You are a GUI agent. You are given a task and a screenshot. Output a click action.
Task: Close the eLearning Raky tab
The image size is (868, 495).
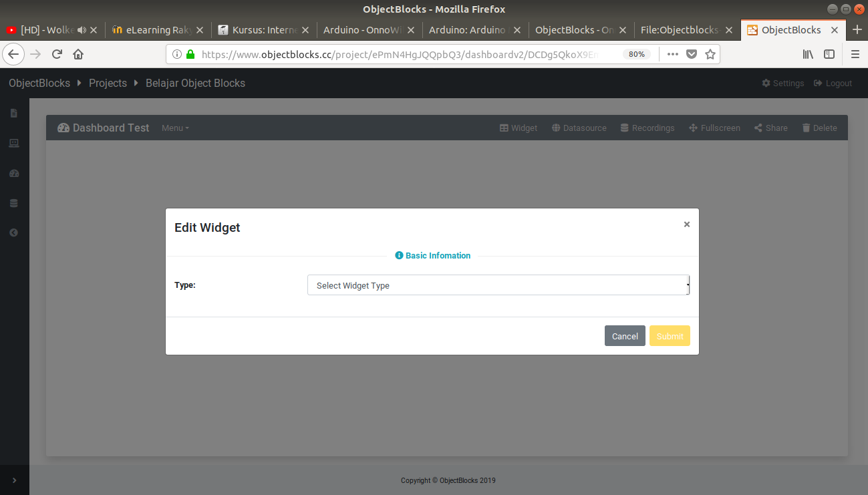(199, 30)
